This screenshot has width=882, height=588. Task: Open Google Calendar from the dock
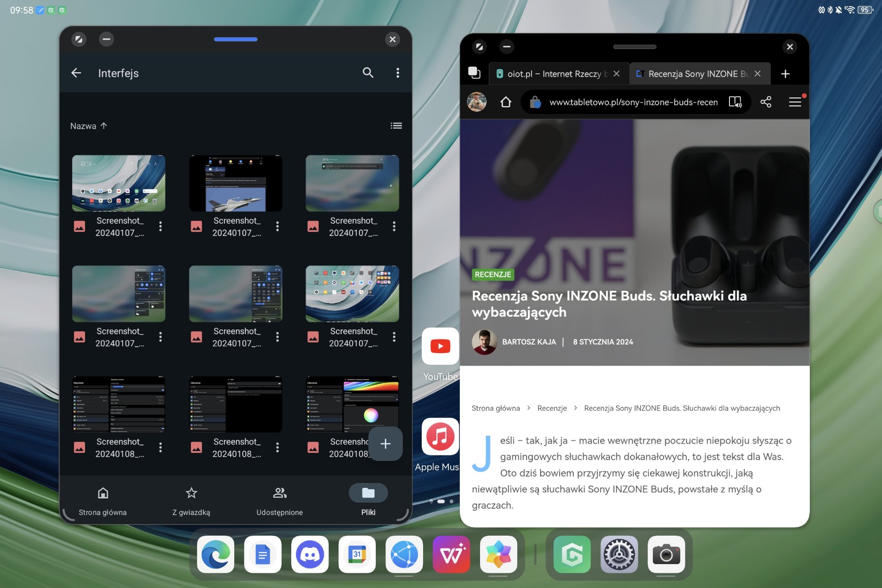(x=357, y=554)
